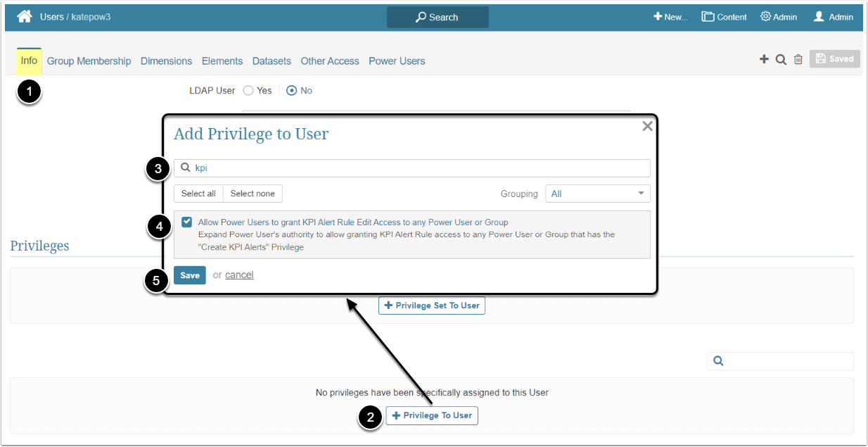Click the add user plus icon
The image size is (868, 447).
[764, 59]
